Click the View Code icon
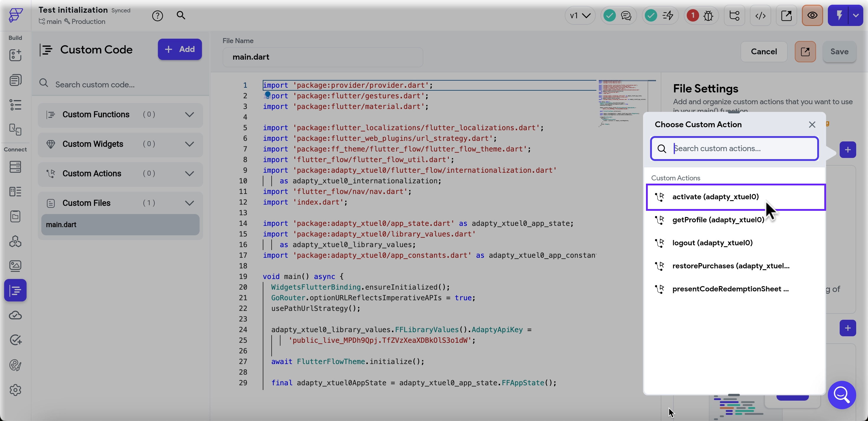The image size is (868, 421). point(760,16)
